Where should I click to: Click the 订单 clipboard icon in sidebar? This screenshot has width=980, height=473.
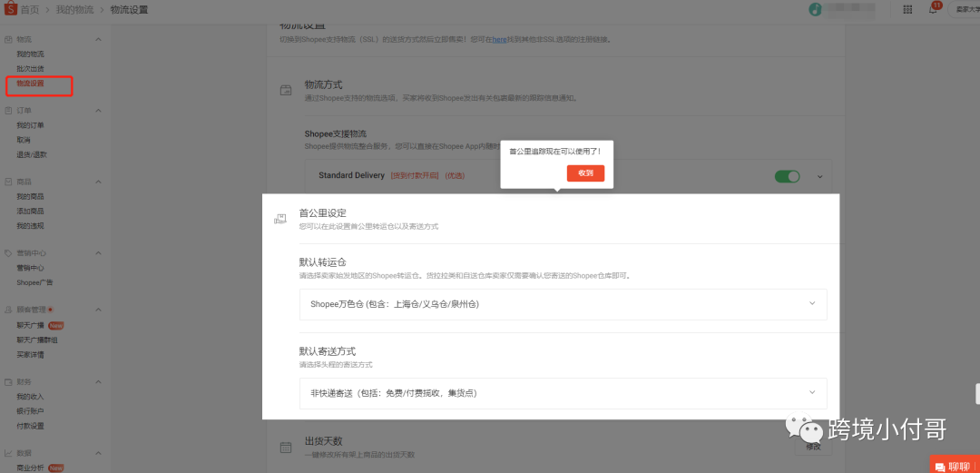point(8,111)
